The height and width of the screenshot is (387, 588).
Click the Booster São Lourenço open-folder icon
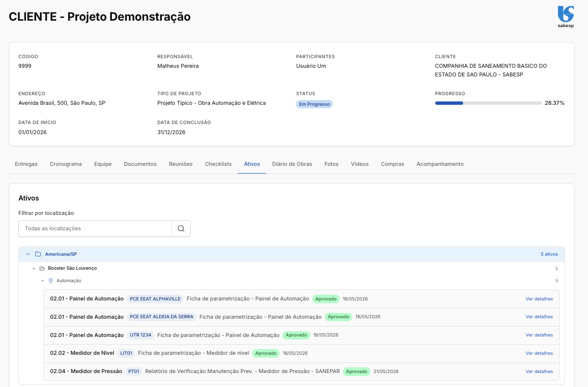point(42,268)
